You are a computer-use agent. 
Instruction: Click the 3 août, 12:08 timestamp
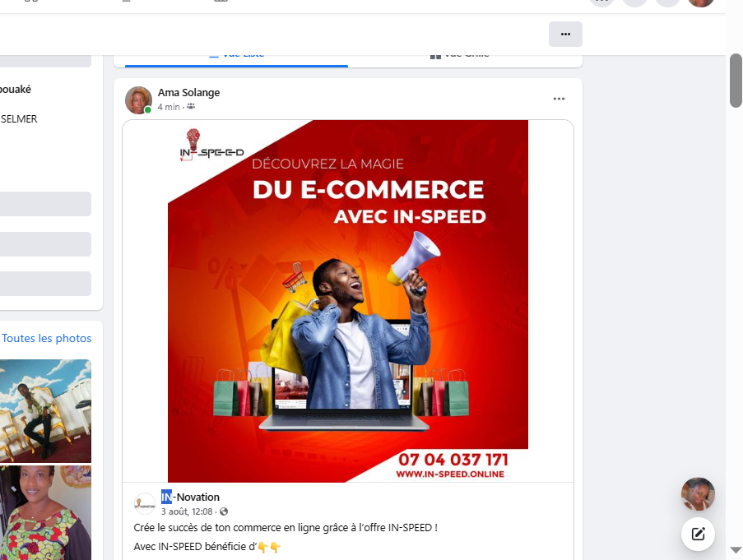[187, 511]
